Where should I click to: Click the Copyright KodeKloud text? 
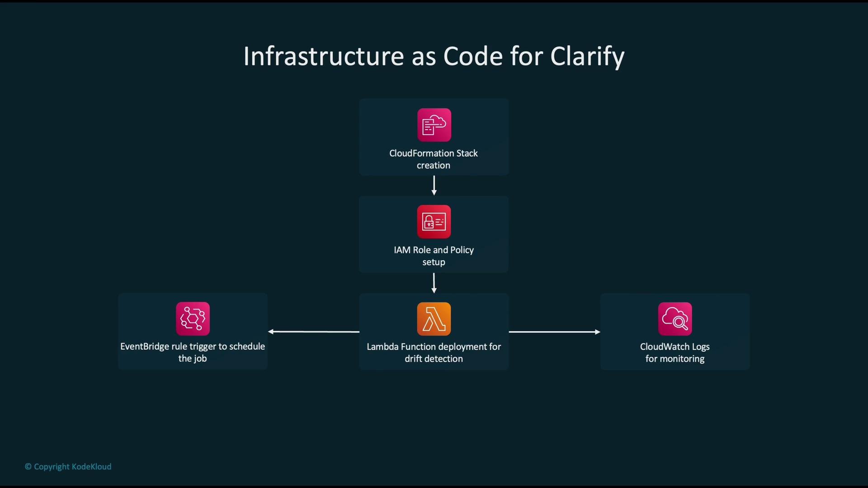point(68,466)
